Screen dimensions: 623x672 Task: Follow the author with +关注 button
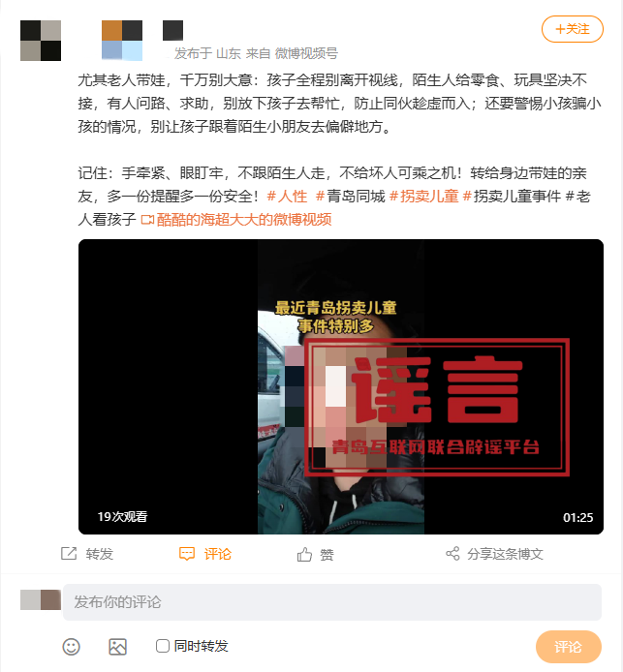tap(573, 29)
